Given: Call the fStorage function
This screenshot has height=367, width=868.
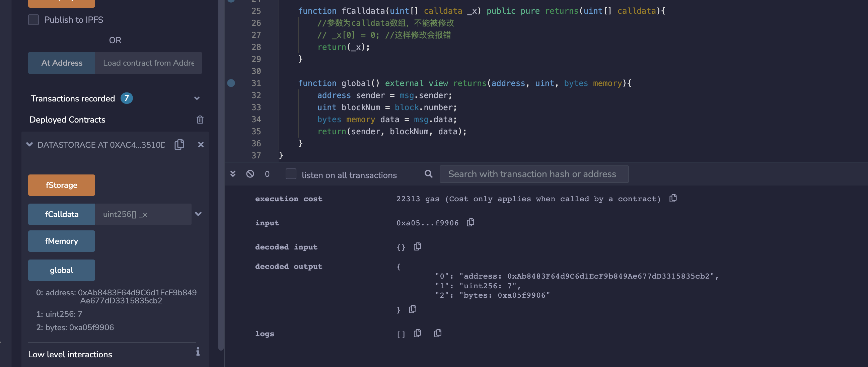Looking at the screenshot, I should (x=61, y=185).
